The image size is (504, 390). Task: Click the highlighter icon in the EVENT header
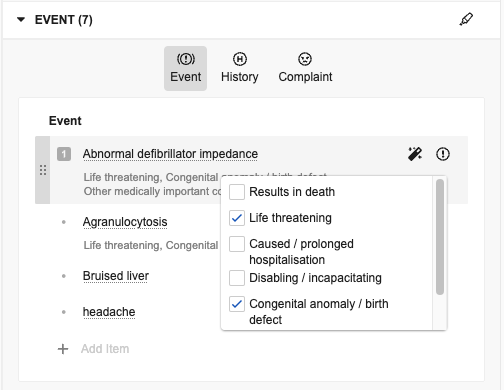(466, 19)
